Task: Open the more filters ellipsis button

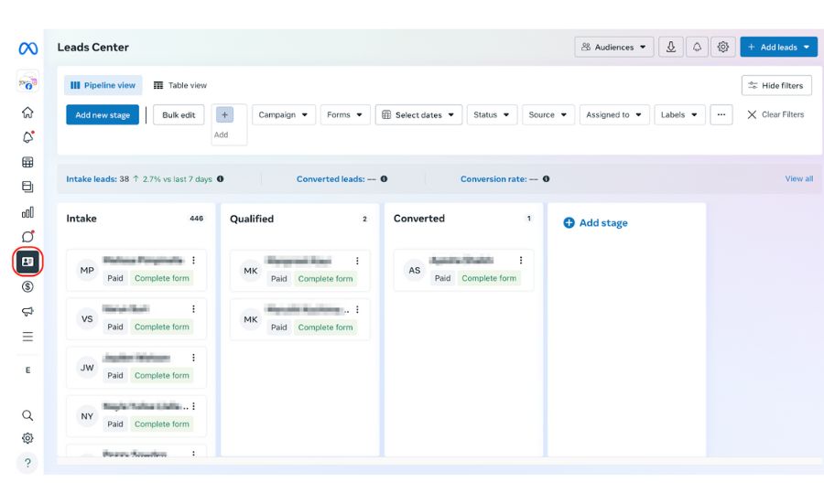Action: [x=721, y=114]
